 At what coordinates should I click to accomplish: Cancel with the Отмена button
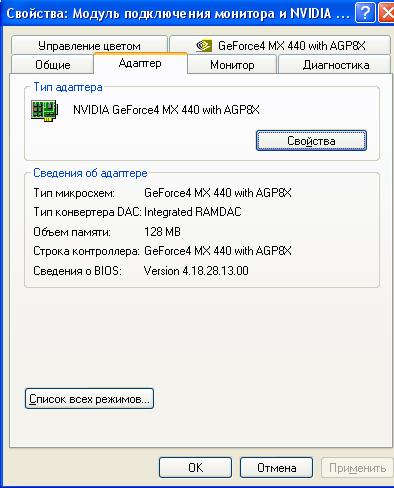pyautogui.click(x=276, y=467)
